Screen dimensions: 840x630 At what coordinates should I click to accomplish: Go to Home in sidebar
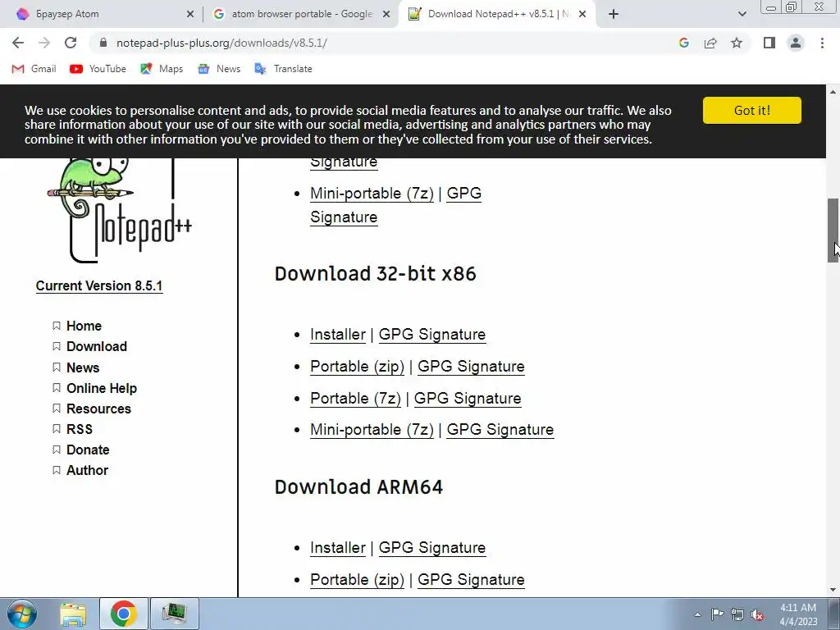84,326
